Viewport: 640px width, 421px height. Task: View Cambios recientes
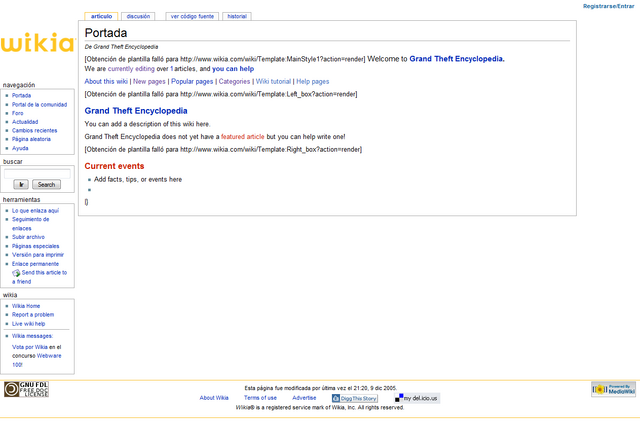(34, 131)
